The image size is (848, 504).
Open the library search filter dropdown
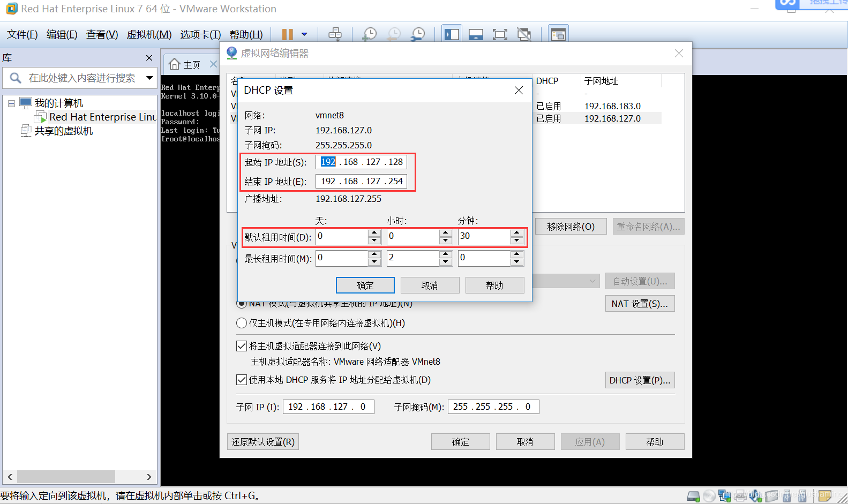click(x=149, y=78)
